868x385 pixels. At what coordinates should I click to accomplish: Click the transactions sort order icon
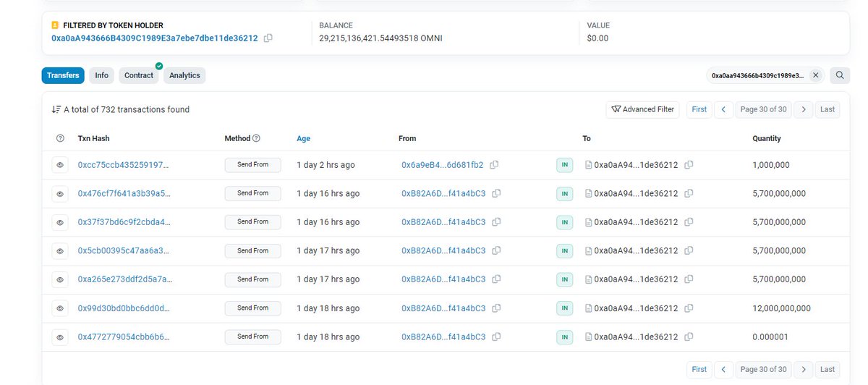point(56,109)
